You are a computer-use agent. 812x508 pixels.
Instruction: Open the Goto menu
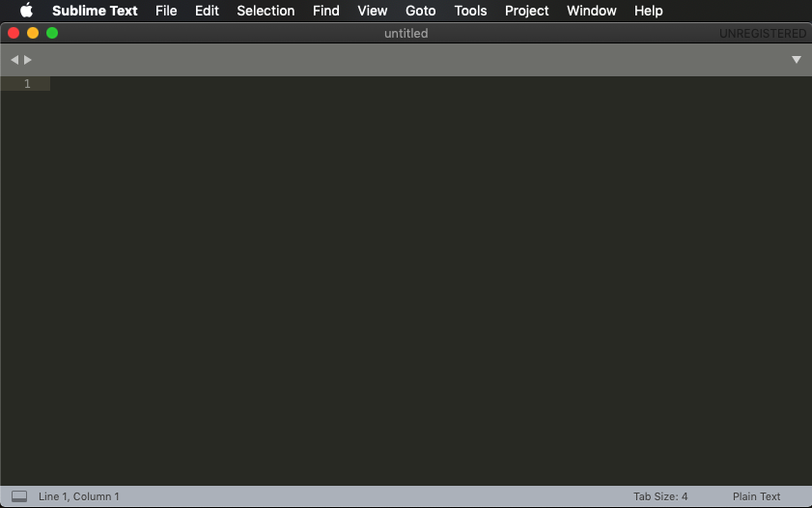421,11
